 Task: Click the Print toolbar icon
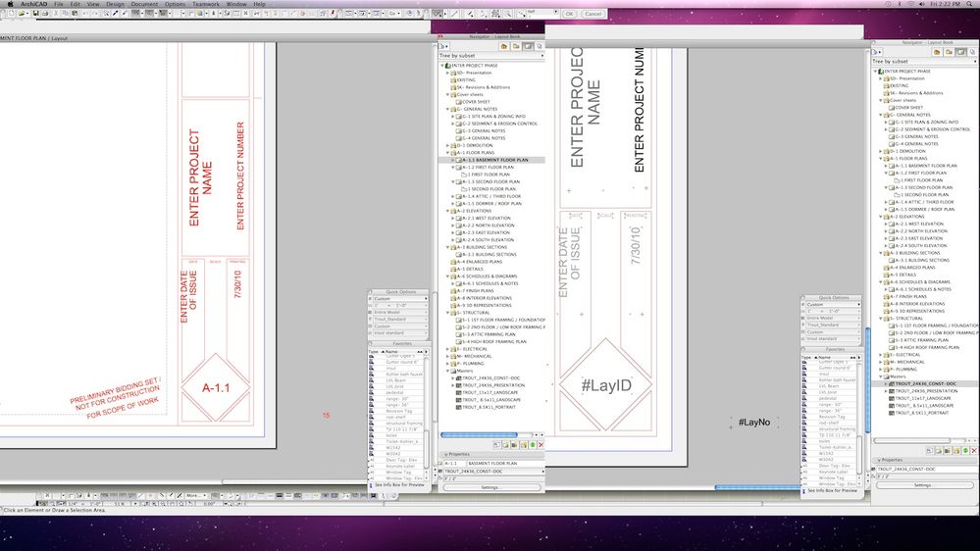point(44,13)
